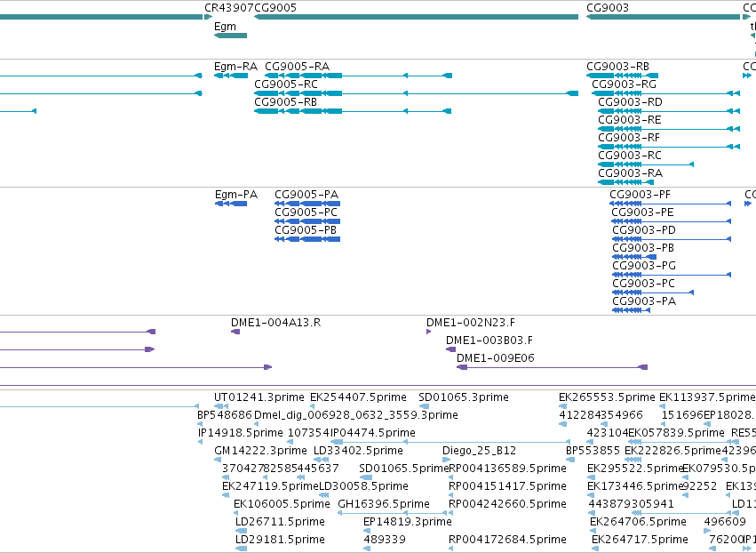The image size is (756, 553).
Task: Open EST SD01065.5prime
Action: coord(404,469)
